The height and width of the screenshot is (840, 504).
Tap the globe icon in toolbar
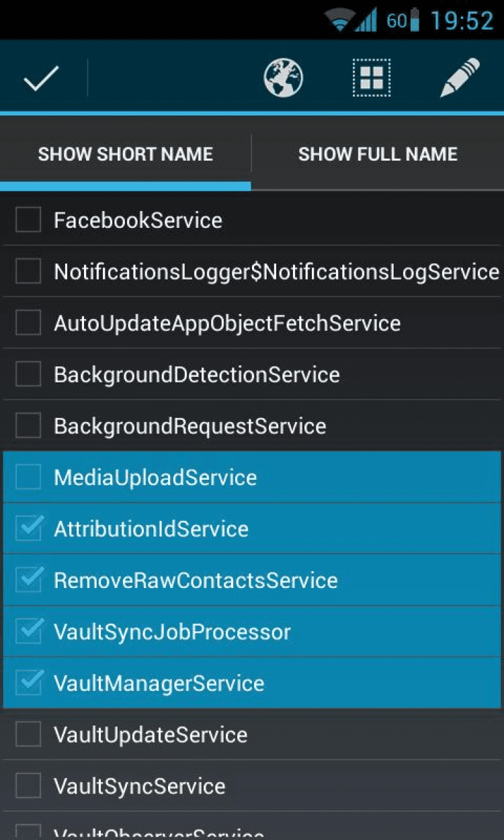(x=283, y=79)
